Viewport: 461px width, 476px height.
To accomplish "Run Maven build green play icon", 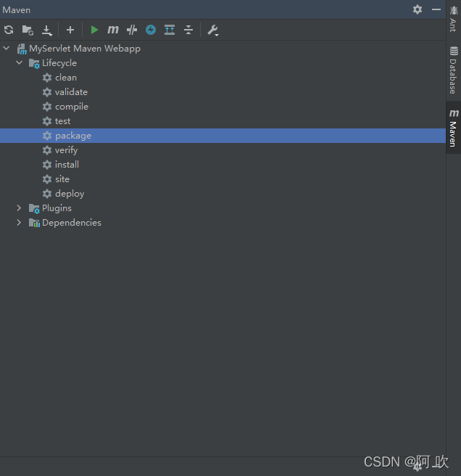I will (94, 30).
